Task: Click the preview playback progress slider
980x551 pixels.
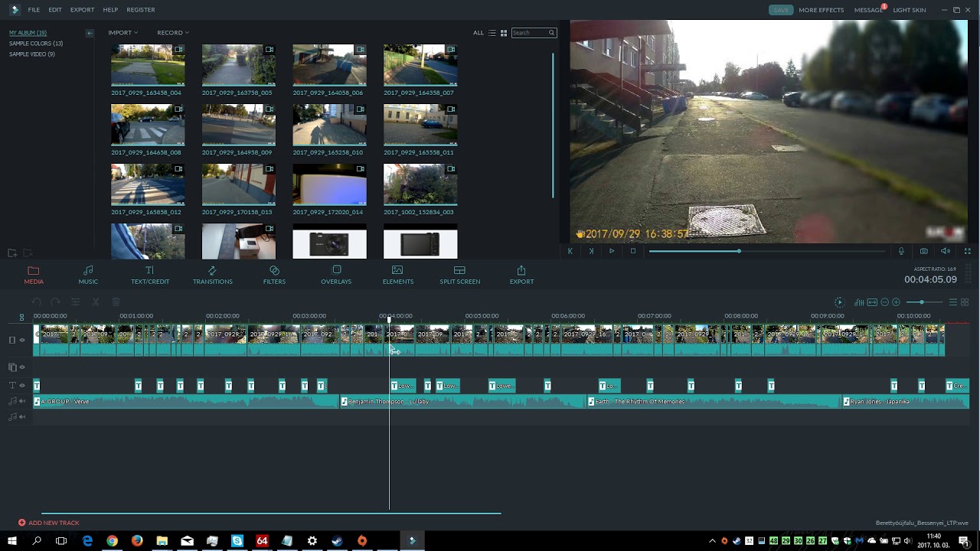Action: coord(768,251)
